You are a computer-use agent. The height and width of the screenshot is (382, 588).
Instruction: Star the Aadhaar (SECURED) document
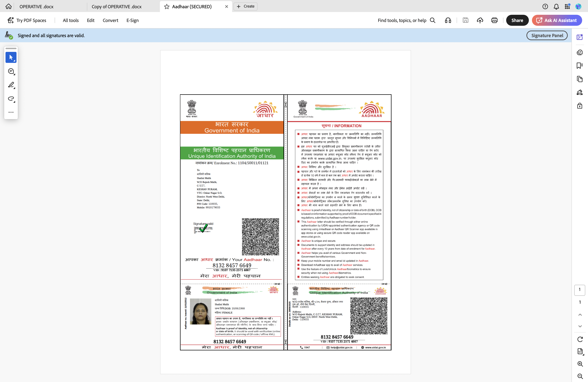click(x=167, y=7)
